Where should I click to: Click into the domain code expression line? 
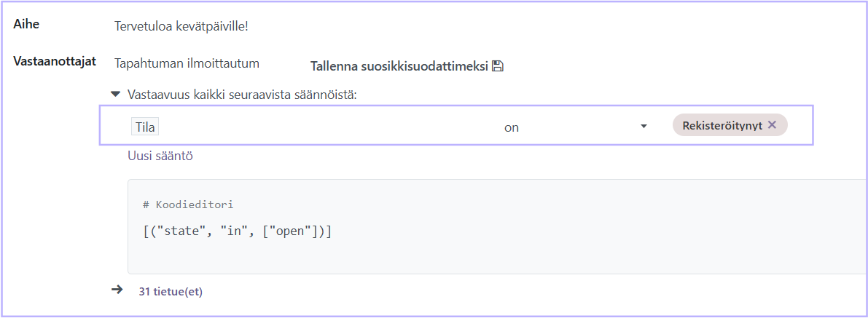(238, 231)
